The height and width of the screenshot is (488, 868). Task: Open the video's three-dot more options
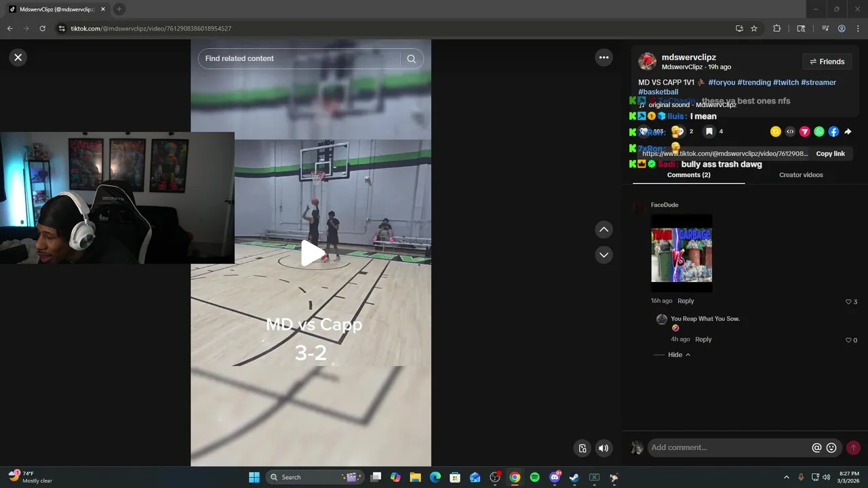(x=604, y=58)
